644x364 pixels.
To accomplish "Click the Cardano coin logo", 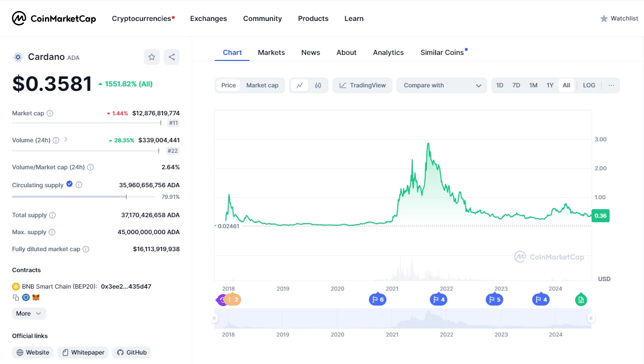I will click(18, 57).
